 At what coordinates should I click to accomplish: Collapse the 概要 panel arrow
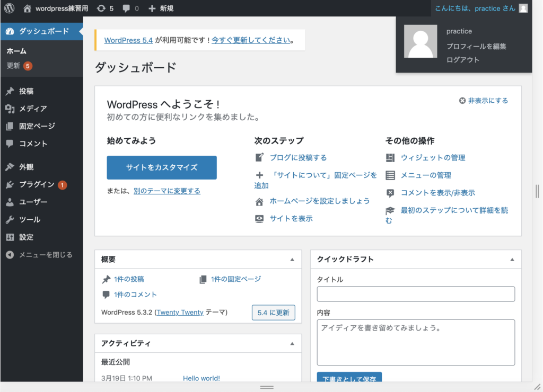pos(292,260)
